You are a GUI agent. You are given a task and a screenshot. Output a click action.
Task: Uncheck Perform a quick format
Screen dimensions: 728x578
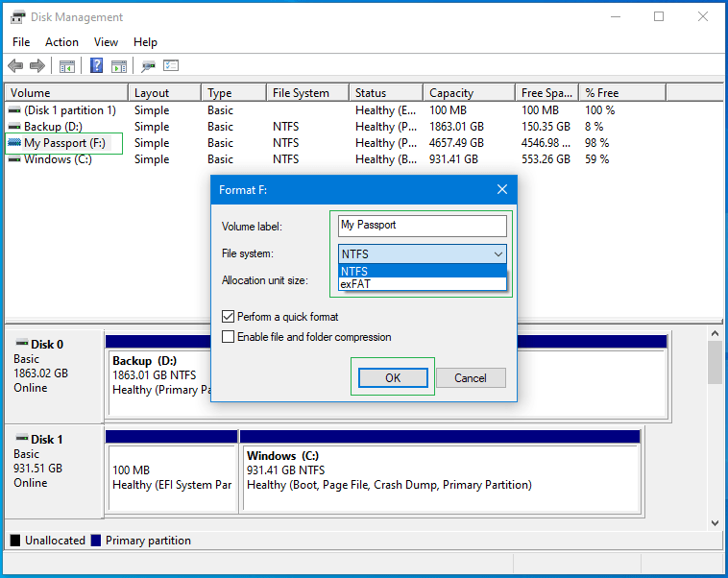(x=229, y=316)
